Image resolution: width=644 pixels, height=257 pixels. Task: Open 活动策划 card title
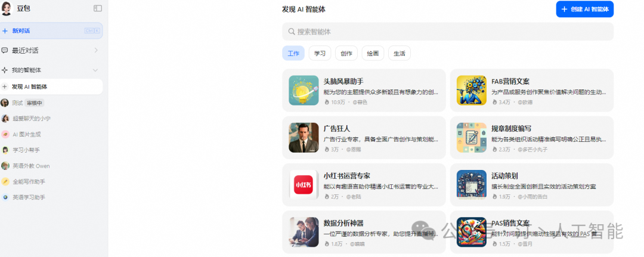click(x=505, y=176)
